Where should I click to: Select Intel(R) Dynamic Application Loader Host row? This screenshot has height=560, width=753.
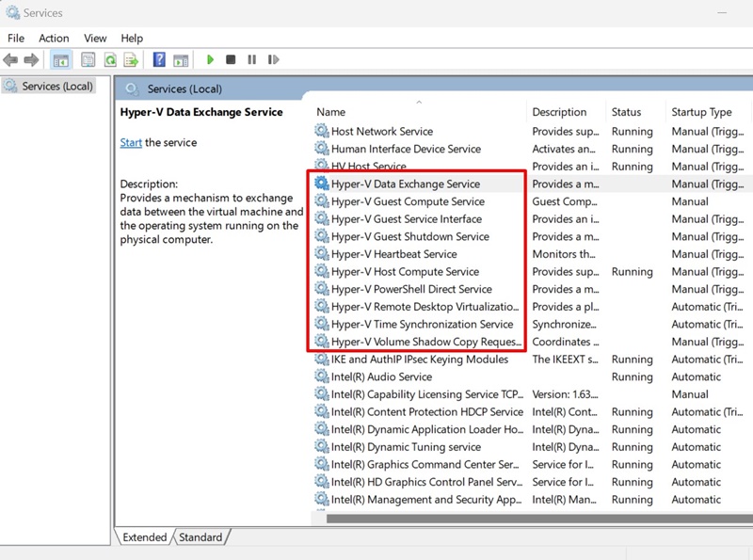[531, 429]
